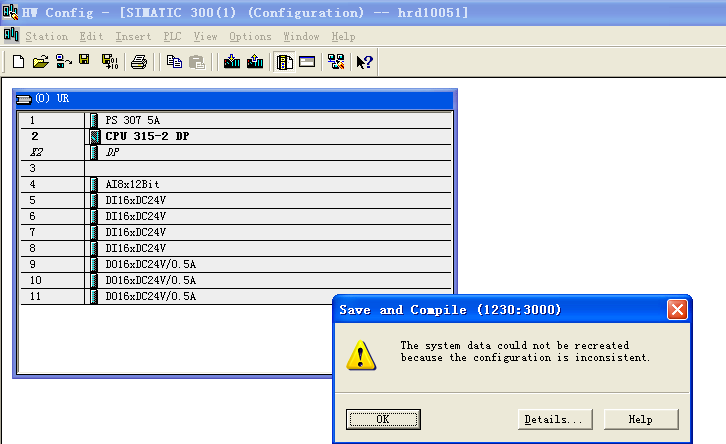Click module icon of CPU 315-2 DP
726x444 pixels.
point(94,137)
